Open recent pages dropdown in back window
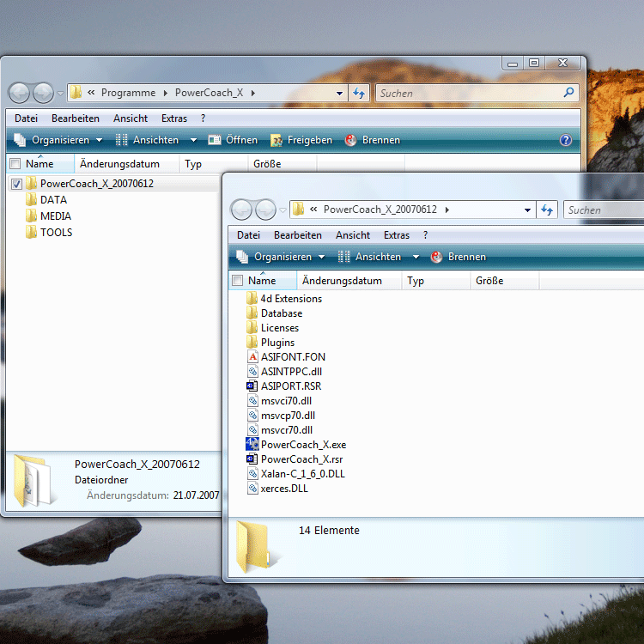The image size is (644, 644). [60, 94]
